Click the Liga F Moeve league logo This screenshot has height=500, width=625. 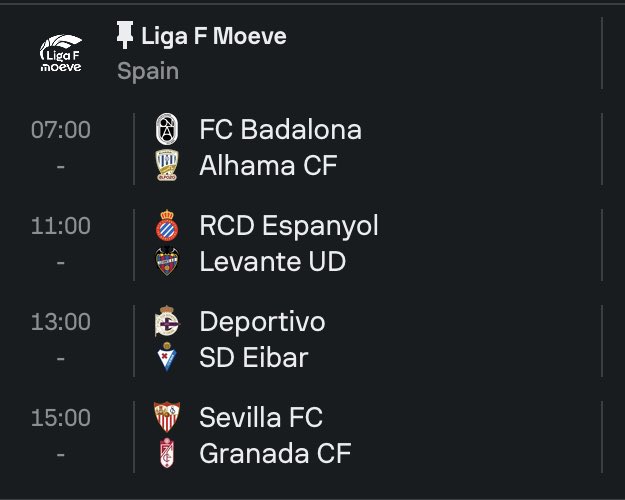pyautogui.click(x=60, y=54)
